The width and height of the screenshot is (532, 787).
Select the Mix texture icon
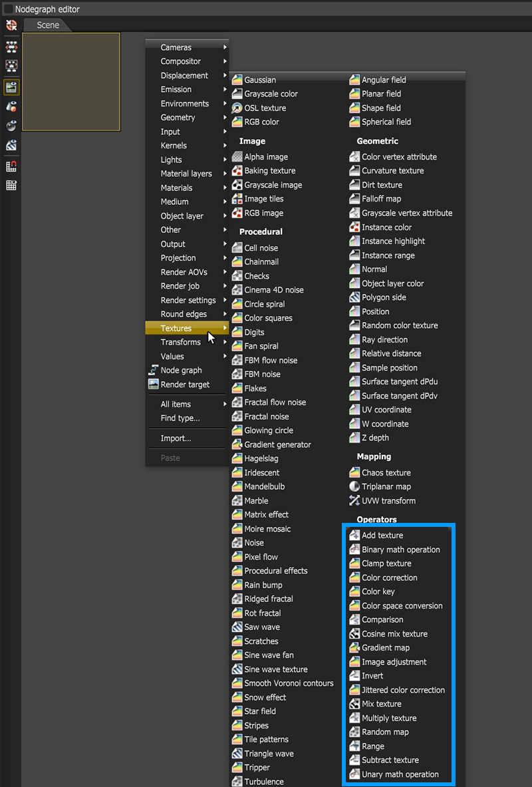coord(354,704)
